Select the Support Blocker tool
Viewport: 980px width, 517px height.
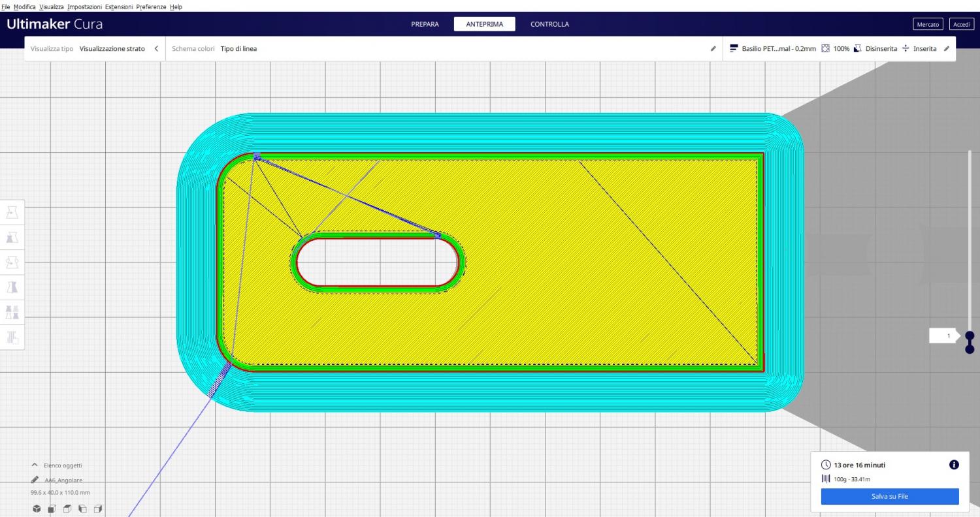tap(12, 337)
